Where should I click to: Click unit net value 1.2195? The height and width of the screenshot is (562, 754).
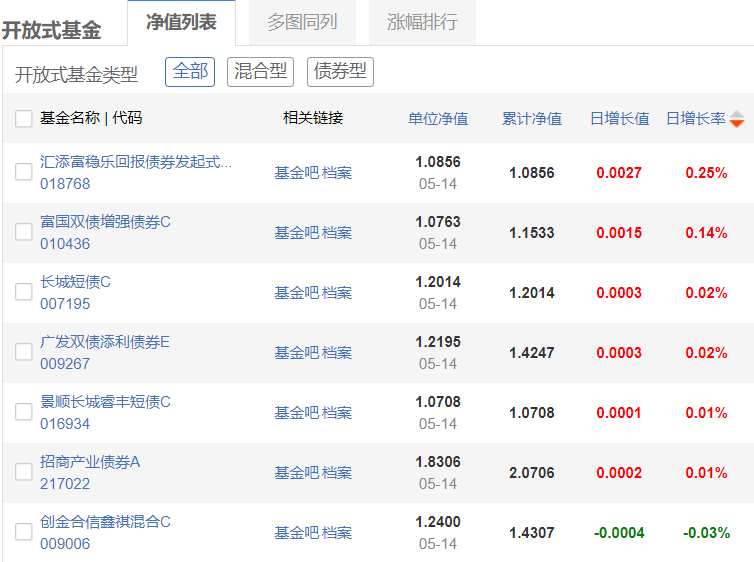click(438, 342)
